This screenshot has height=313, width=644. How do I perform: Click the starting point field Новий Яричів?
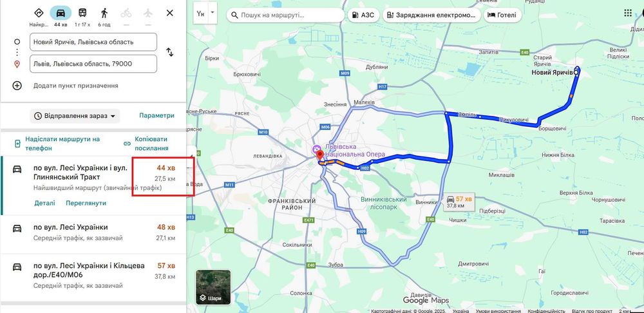pyautogui.click(x=93, y=42)
